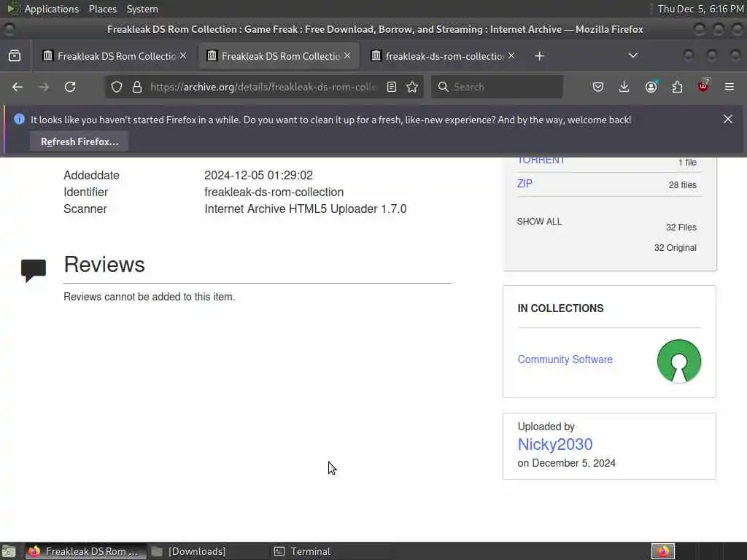The width and height of the screenshot is (747, 560).
Task: Click the upload date December 5, 2024
Action: pos(573,463)
